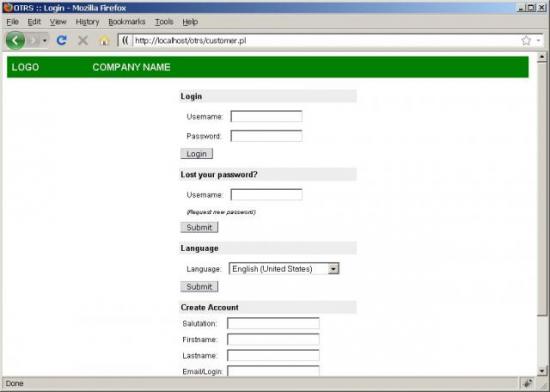The image size is (550, 392).
Task: Open the Language dropdown
Action: point(284,269)
